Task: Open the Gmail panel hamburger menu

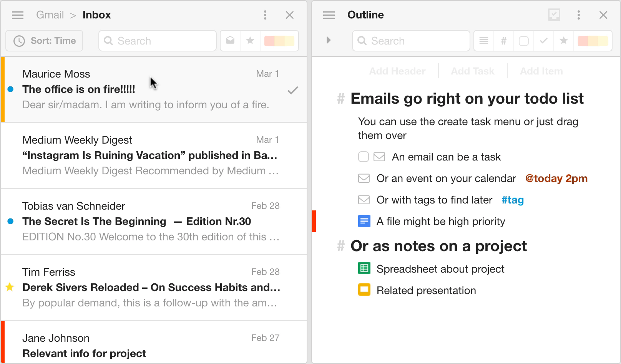Action: pyautogui.click(x=18, y=15)
